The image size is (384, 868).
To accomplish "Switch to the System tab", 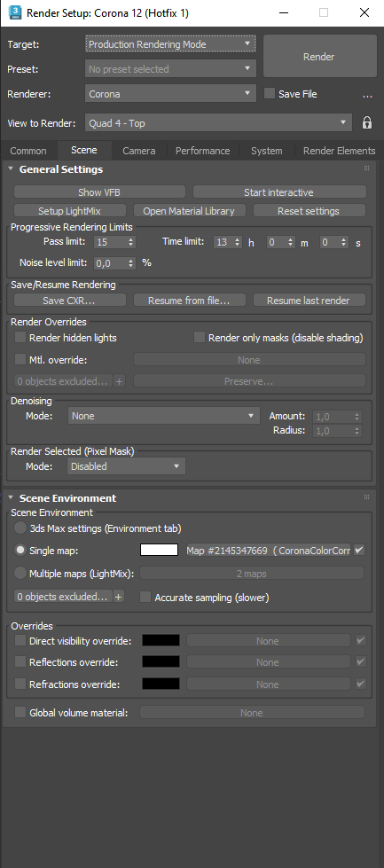I will [267, 151].
